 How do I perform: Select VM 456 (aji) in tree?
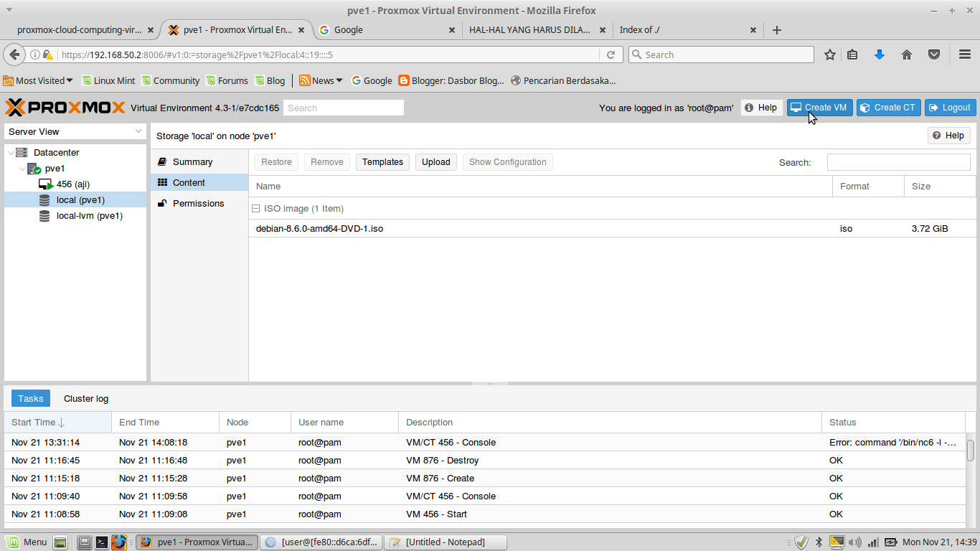point(75,184)
